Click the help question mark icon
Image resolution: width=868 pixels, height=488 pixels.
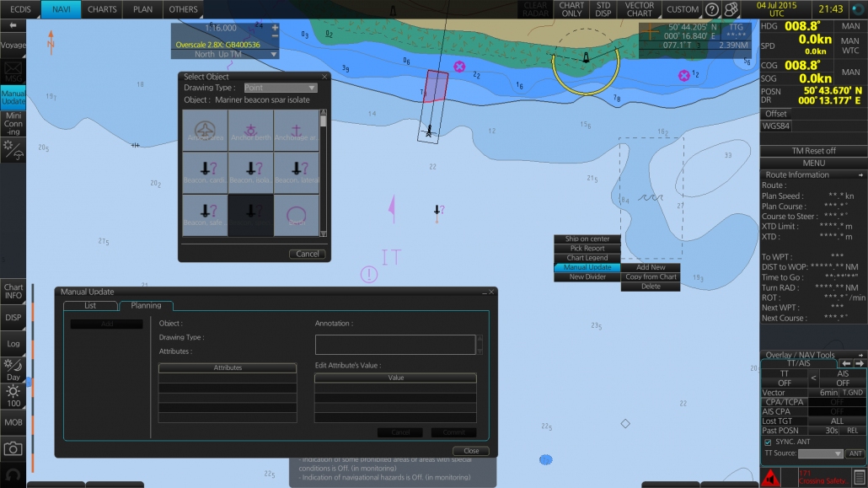coord(712,9)
